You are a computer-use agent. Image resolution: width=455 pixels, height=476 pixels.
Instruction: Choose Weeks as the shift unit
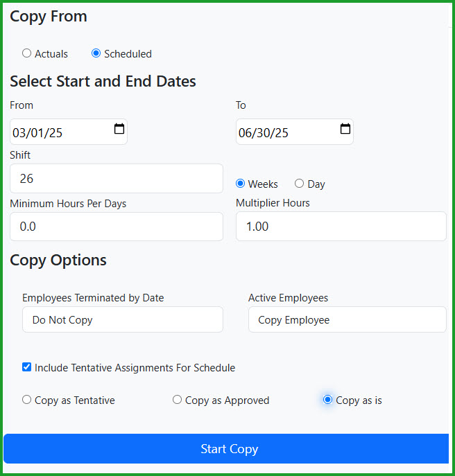pyautogui.click(x=240, y=184)
